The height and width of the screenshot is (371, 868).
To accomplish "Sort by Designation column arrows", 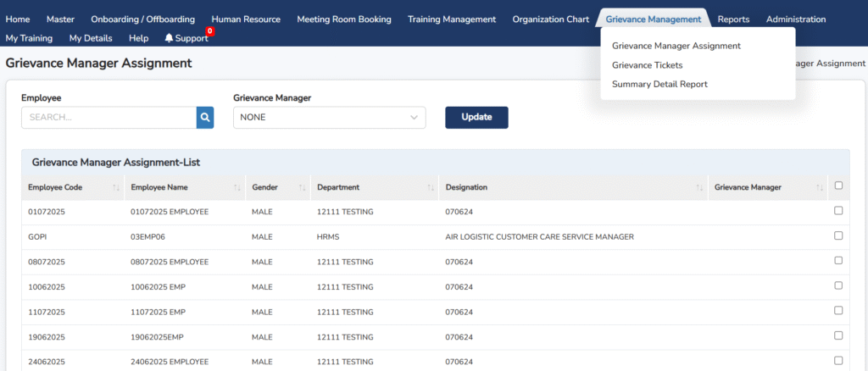I will click(x=699, y=187).
